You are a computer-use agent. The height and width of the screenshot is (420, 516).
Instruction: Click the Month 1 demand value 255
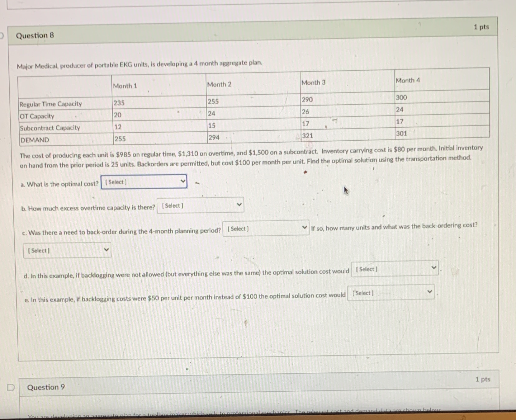point(120,139)
